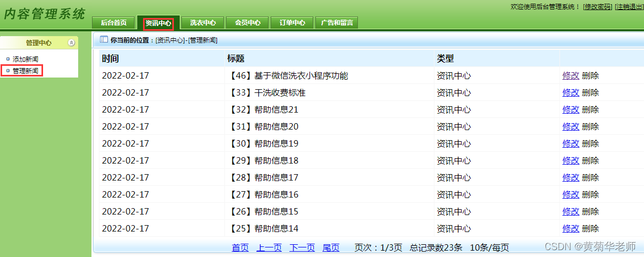Click the 内容管理系统 logo title

pyautogui.click(x=44, y=13)
